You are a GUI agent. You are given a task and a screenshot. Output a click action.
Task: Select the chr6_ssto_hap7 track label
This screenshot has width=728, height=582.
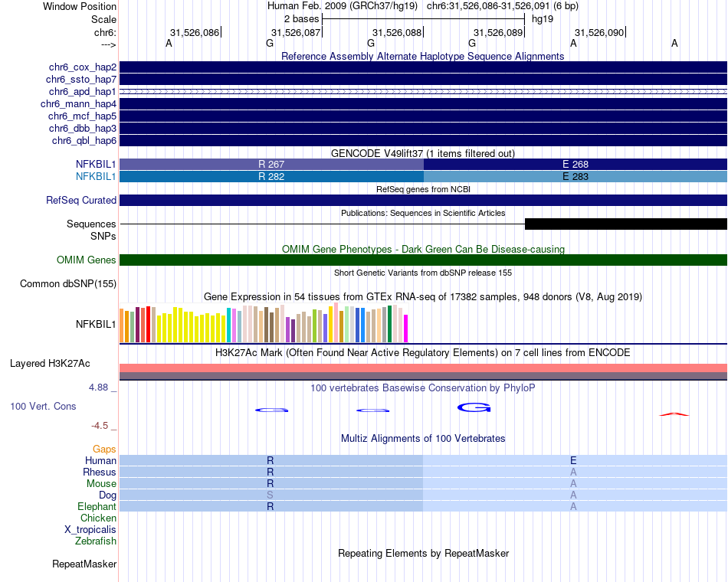(81, 80)
